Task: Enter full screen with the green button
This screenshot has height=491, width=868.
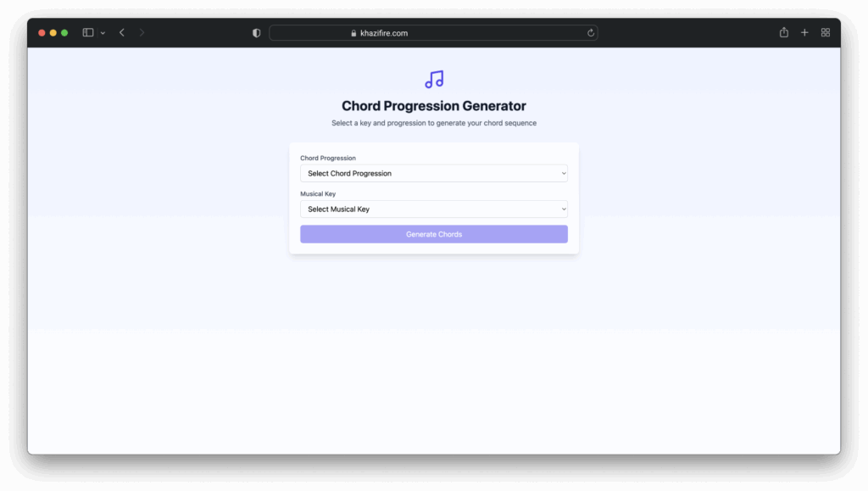Action: pyautogui.click(x=64, y=33)
